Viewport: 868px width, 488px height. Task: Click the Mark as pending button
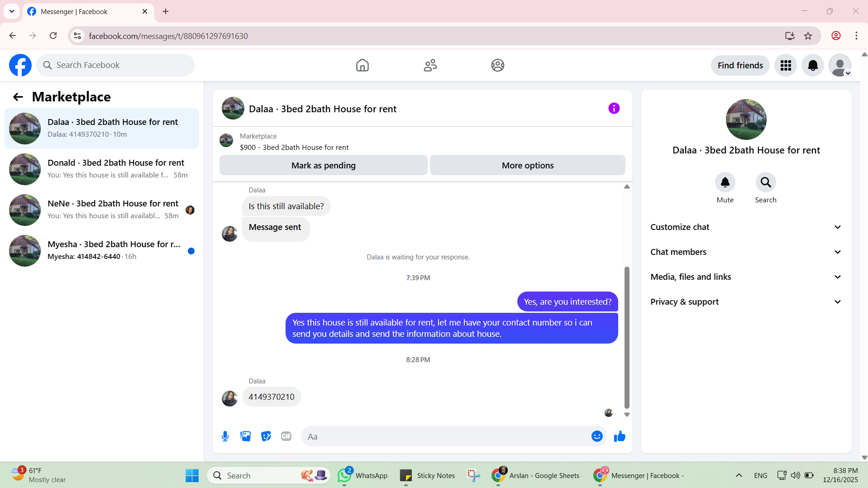tap(323, 165)
